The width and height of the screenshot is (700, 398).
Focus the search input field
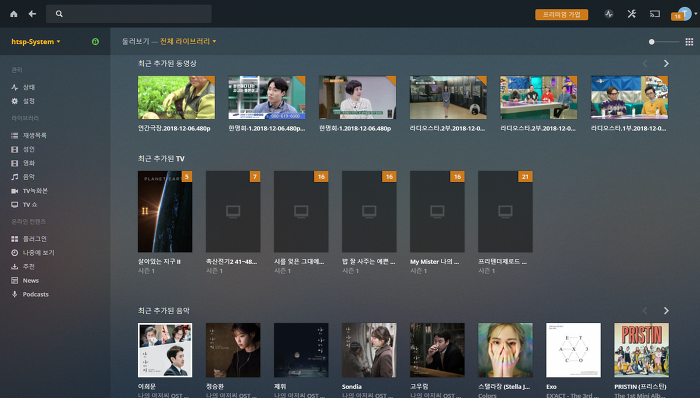(x=129, y=14)
